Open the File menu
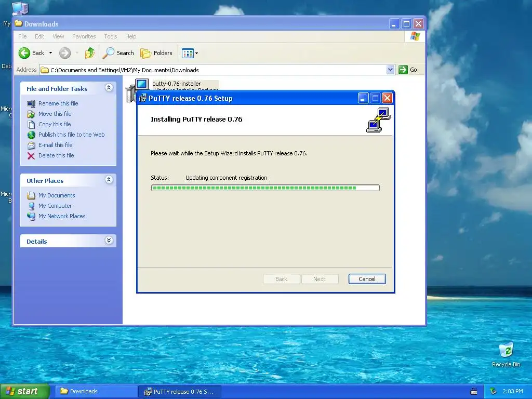 click(22, 36)
